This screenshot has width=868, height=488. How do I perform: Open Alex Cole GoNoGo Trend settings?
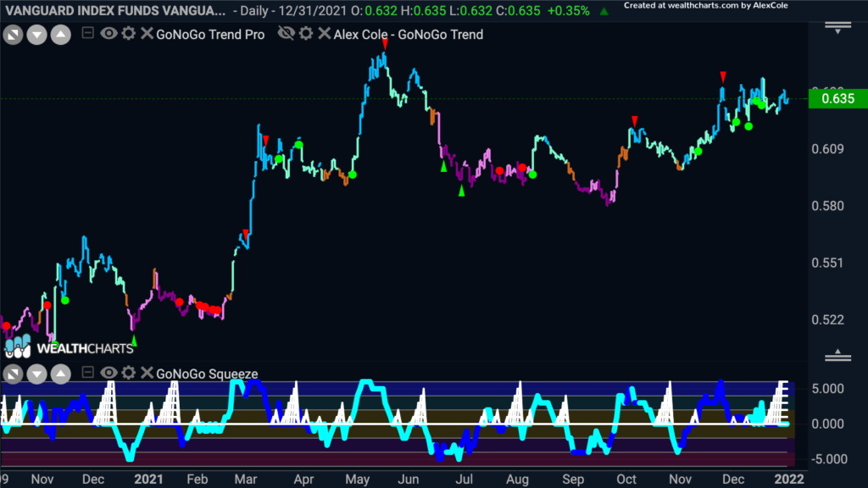click(x=306, y=33)
